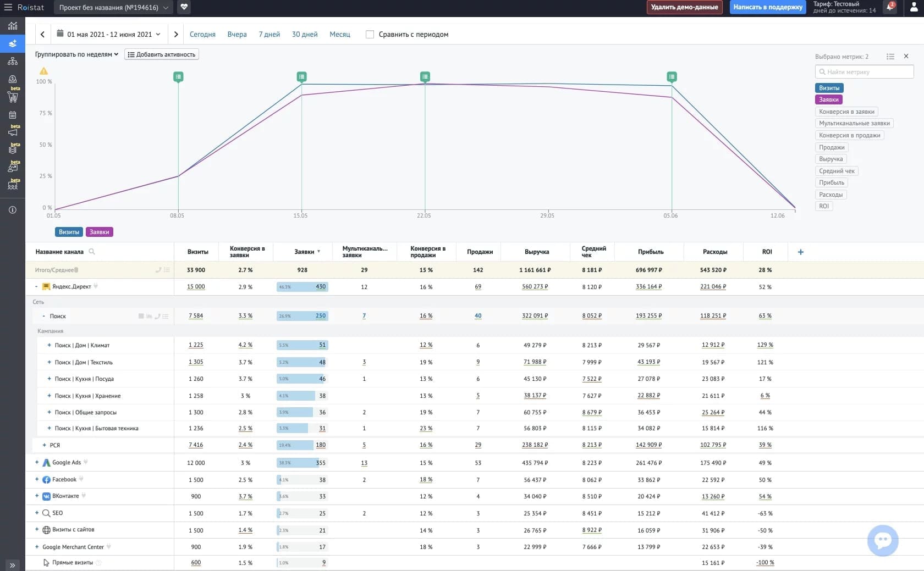This screenshot has width=924, height=571.
Task: Open the support chat bubble
Action: click(x=883, y=540)
